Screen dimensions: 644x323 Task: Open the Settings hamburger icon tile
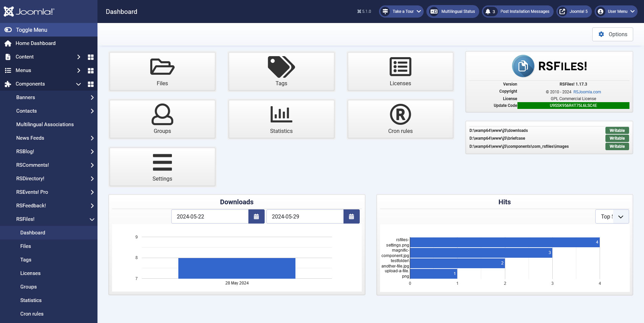tap(162, 167)
